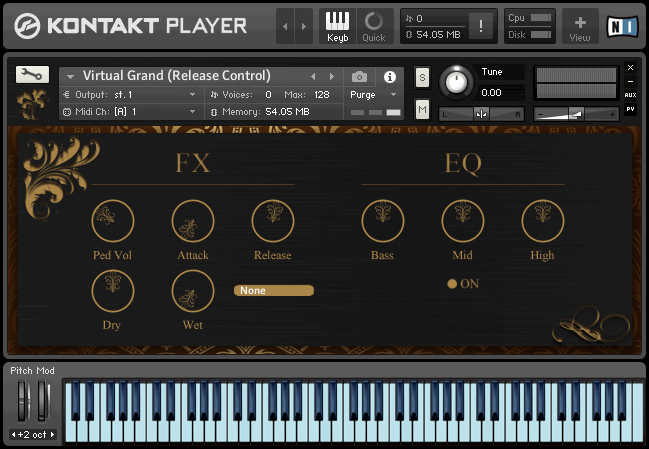Image resolution: width=649 pixels, height=449 pixels.
Task: Click the Attack knob
Action: (192, 221)
